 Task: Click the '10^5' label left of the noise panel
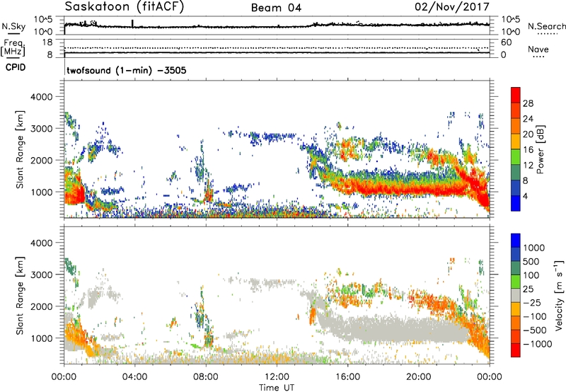[43, 19]
